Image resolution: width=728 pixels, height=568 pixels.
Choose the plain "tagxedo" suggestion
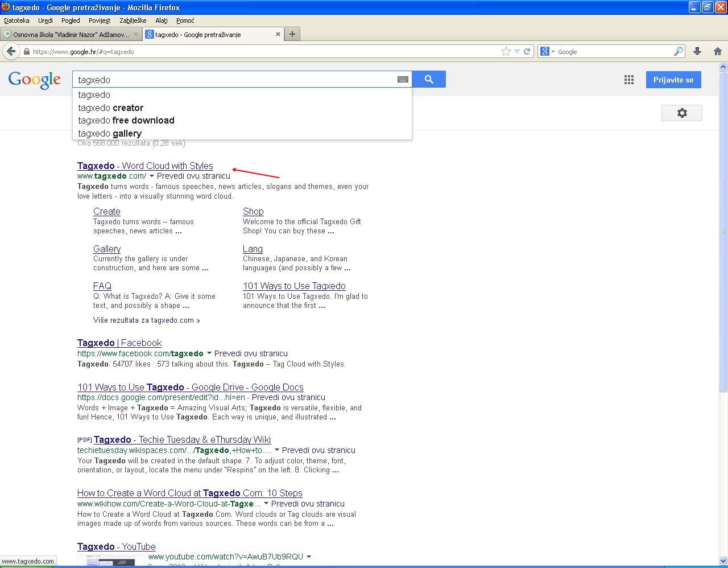tap(242, 94)
